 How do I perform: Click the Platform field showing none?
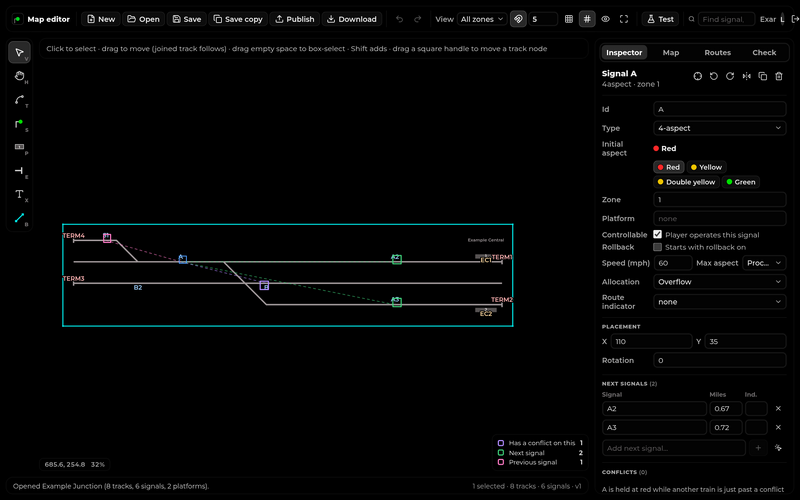(x=719, y=218)
